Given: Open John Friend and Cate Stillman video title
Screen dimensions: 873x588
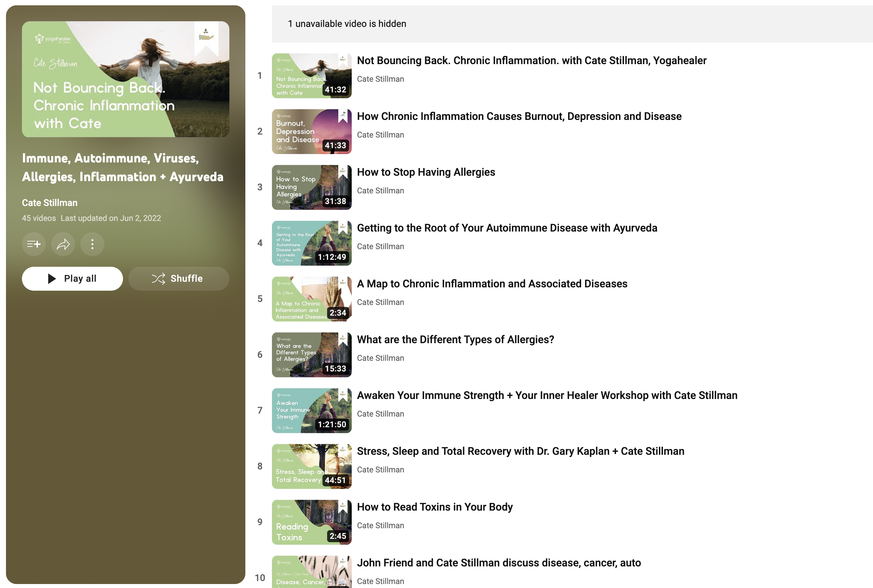Looking at the screenshot, I should 499,562.
